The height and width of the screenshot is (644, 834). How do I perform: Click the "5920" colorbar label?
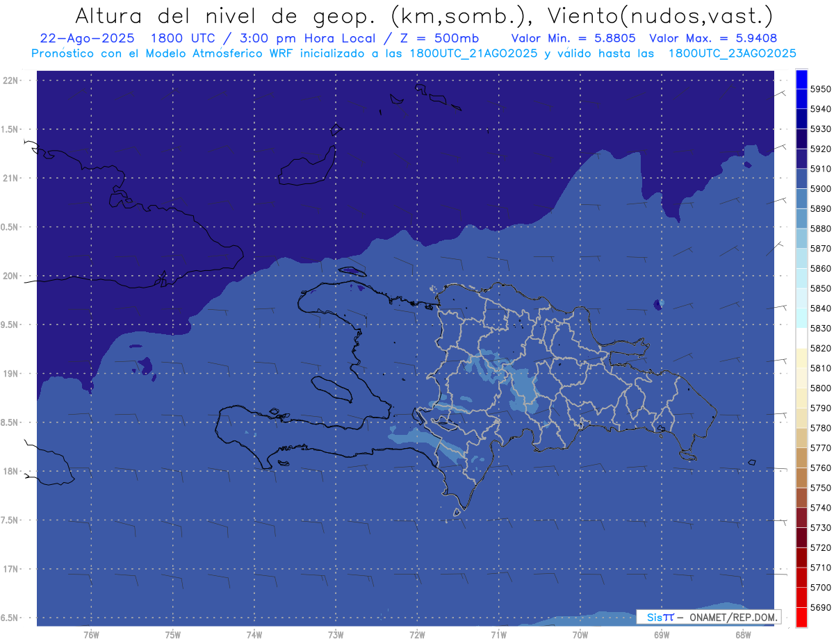[x=820, y=149]
